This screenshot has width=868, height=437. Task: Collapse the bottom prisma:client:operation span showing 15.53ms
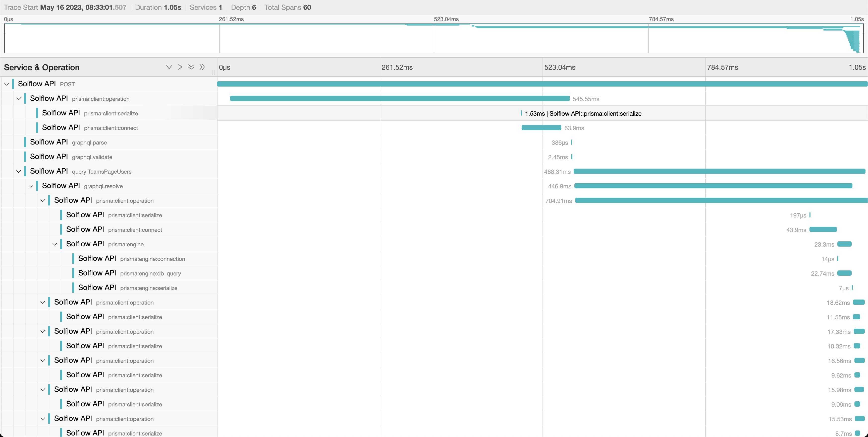pos(43,418)
